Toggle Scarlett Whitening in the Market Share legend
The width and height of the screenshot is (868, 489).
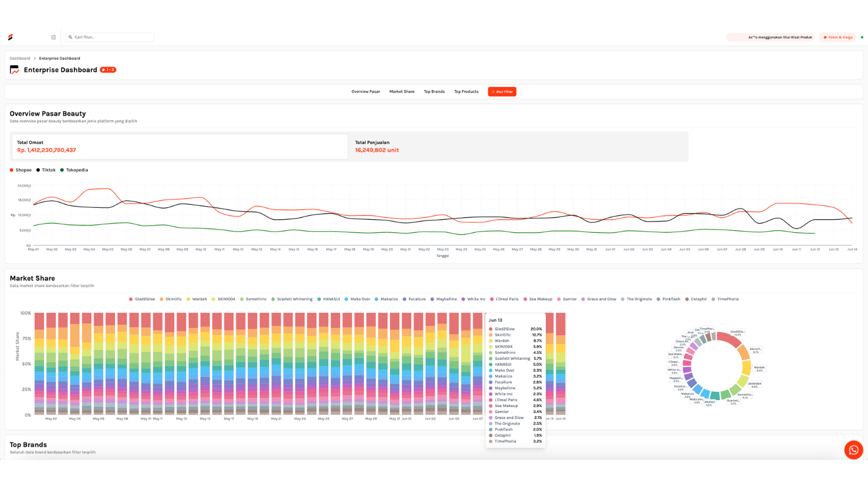(x=292, y=299)
